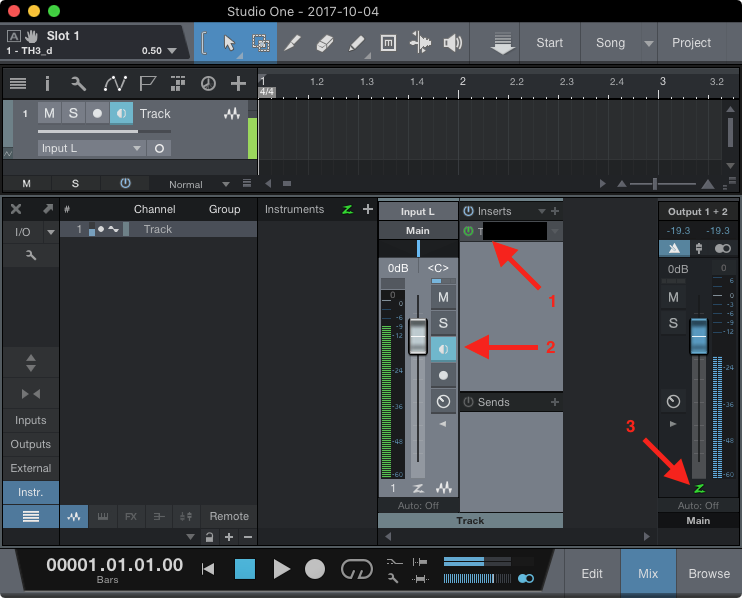Add instrument with plus icon
This screenshot has height=598, width=742.
coord(368,209)
